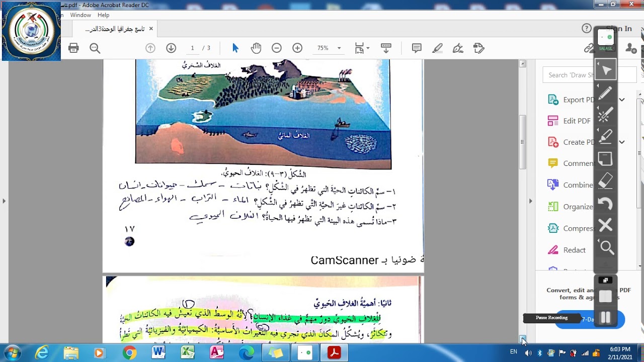Add a sticky note comment
This screenshot has height=362, width=644.
point(417,48)
